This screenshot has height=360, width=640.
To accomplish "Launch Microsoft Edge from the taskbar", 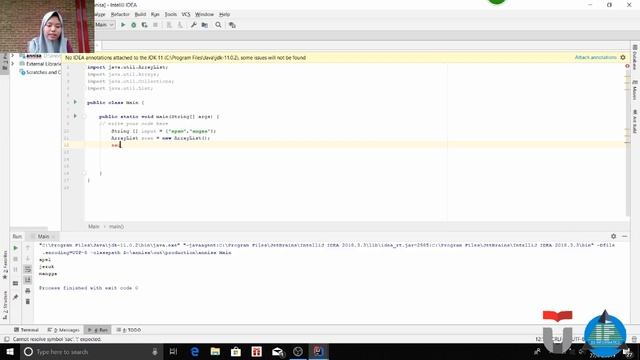I will tap(195, 352).
